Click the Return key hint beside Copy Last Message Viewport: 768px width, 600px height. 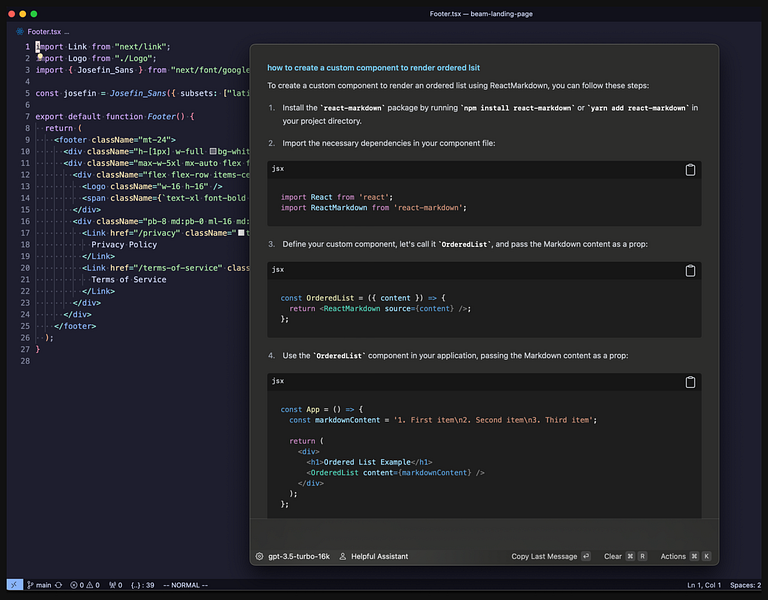pos(586,556)
